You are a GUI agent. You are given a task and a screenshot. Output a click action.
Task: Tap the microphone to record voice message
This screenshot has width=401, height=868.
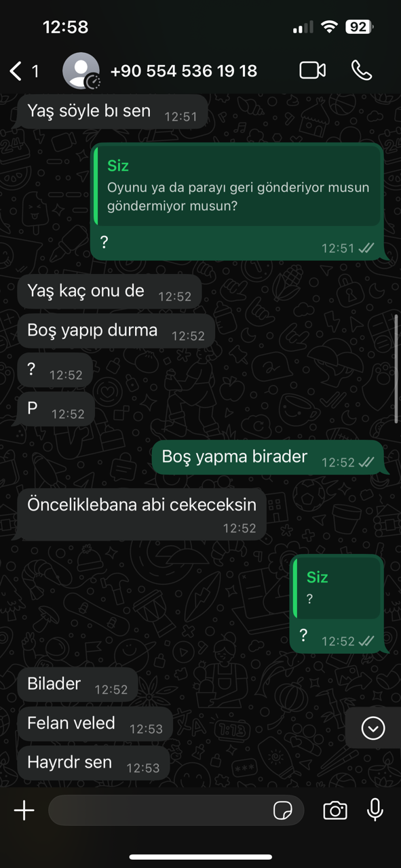point(375,810)
